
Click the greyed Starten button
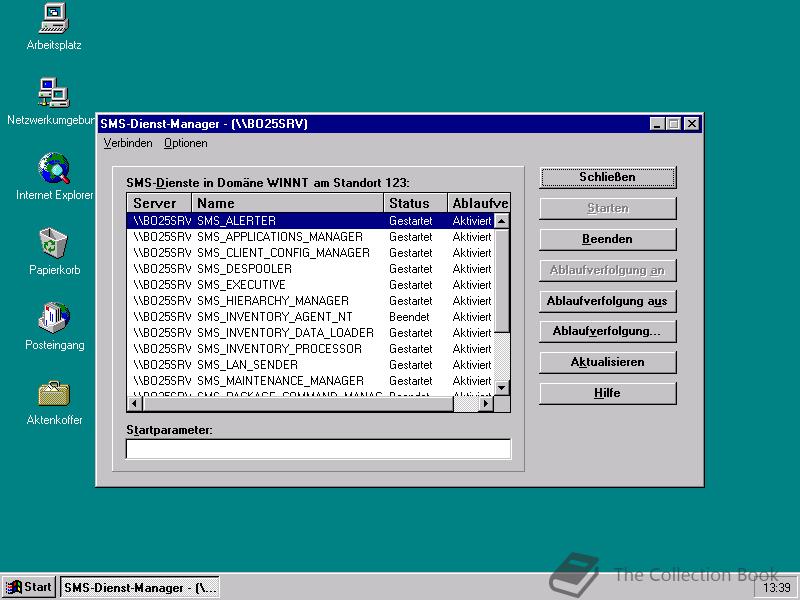click(x=608, y=209)
